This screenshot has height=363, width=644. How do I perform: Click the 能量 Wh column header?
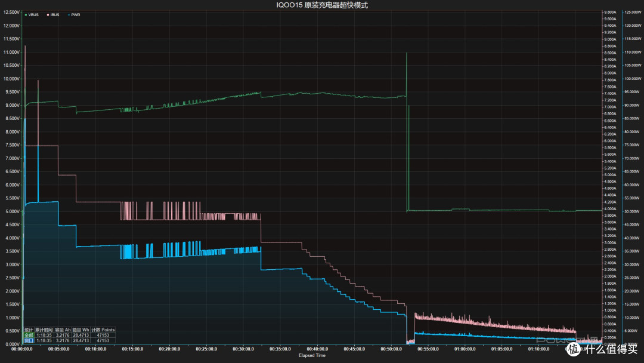coord(80,330)
